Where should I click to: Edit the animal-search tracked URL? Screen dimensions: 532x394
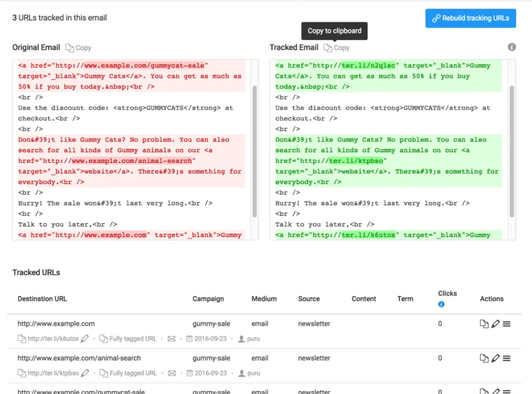coord(496,358)
